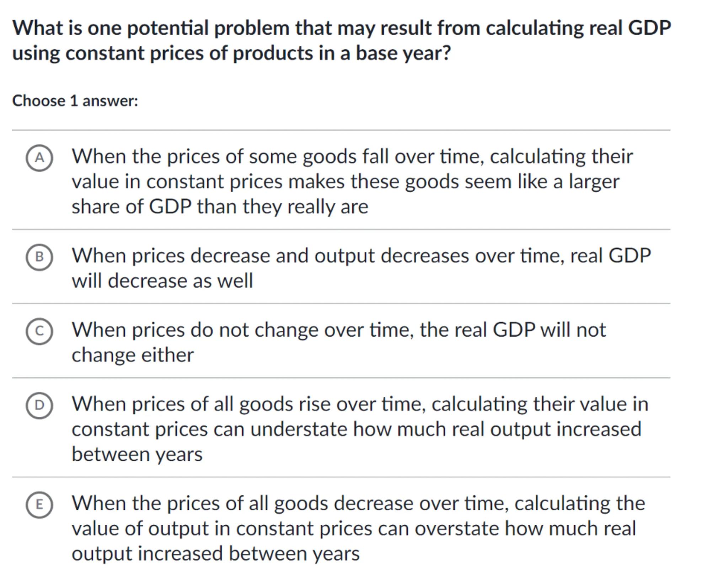Select radio button A

point(39,158)
